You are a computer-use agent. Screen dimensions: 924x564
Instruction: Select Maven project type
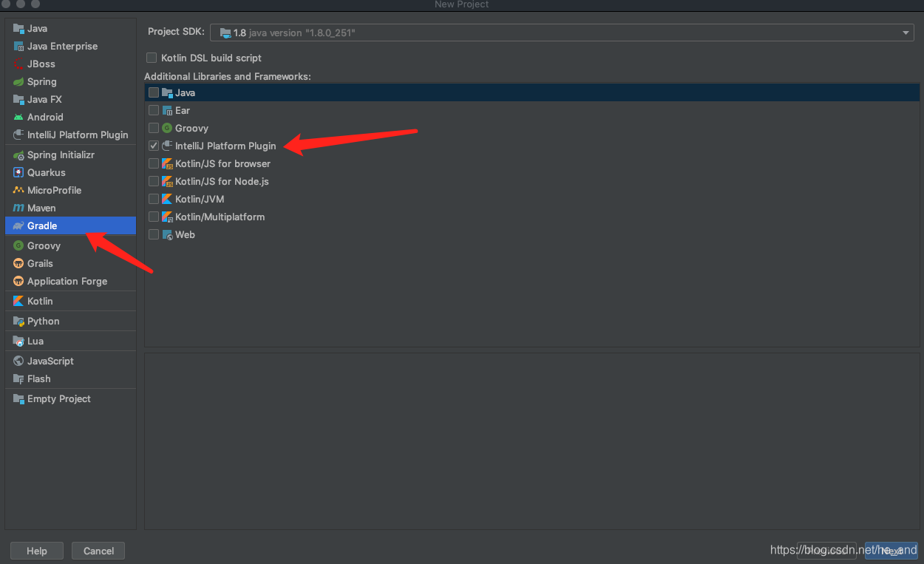pyautogui.click(x=70, y=208)
